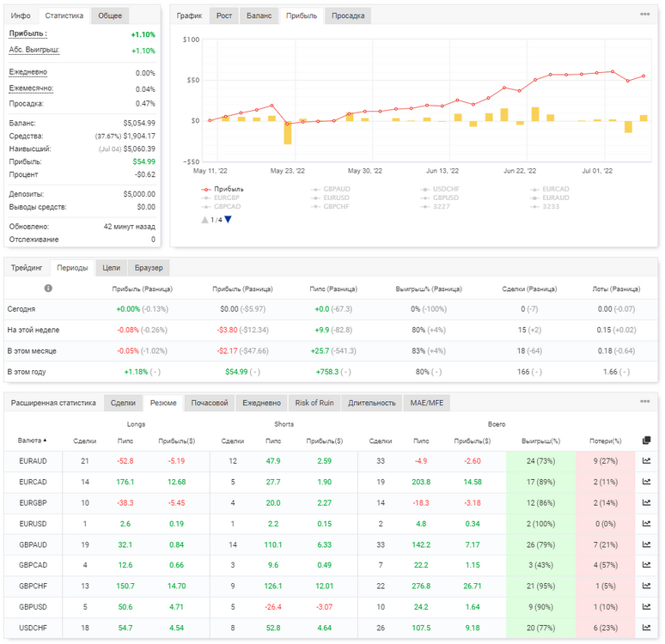Screen dimensions: 665x644
Task: Click the large negative yellow bar on chart
Action: (x=288, y=133)
